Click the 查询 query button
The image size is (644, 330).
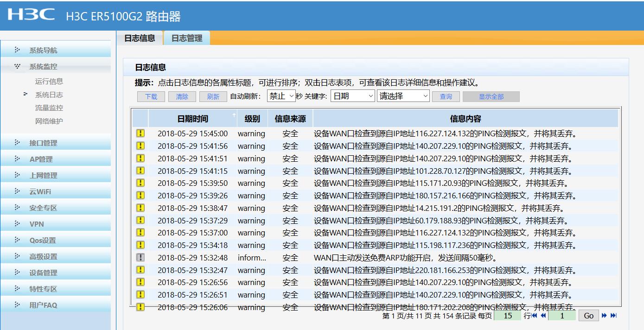[446, 96]
